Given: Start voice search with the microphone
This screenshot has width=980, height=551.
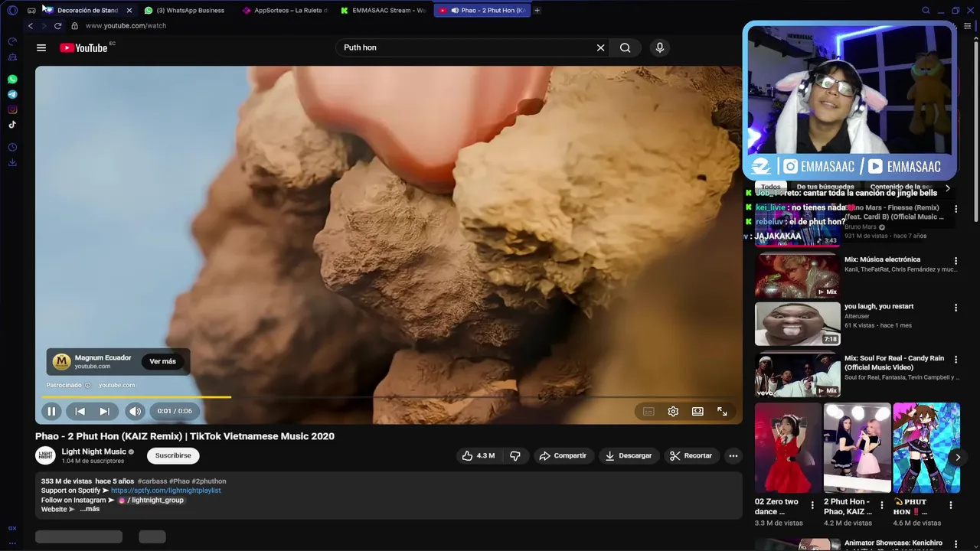Looking at the screenshot, I should [x=660, y=47].
